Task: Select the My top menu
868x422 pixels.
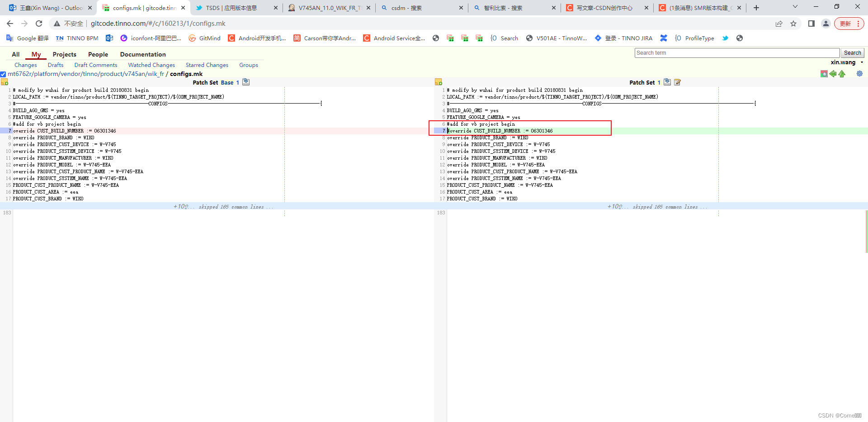Action: tap(36, 54)
